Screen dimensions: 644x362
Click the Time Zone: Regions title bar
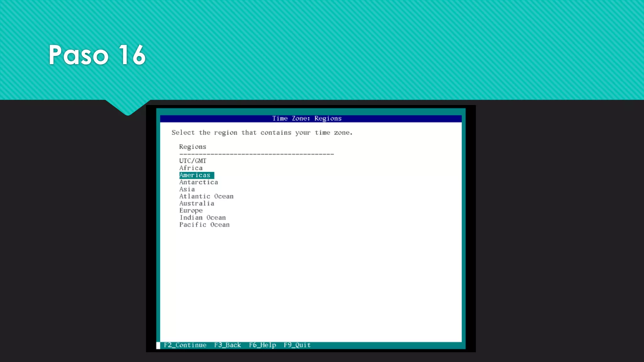pos(307,118)
